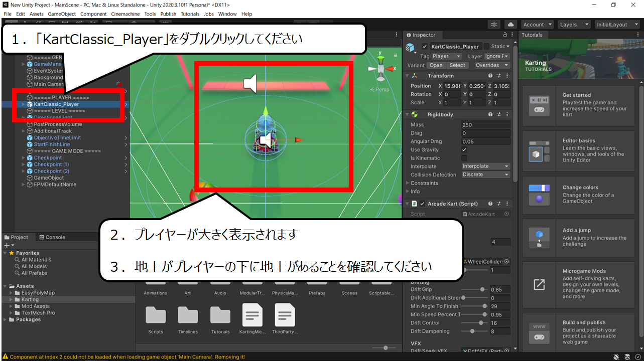Collapse the Rigidbody component foldout
This screenshot has height=361, width=644.
point(407,114)
